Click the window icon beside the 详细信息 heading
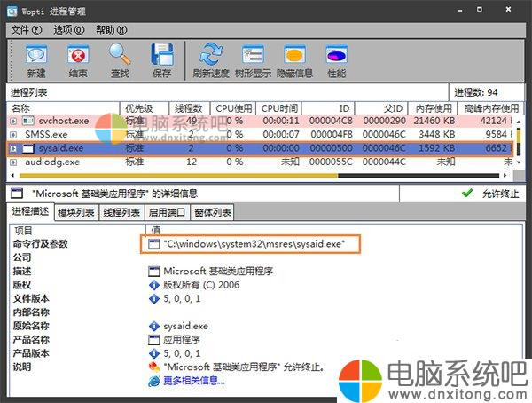532x403 pixels. [x=17, y=194]
